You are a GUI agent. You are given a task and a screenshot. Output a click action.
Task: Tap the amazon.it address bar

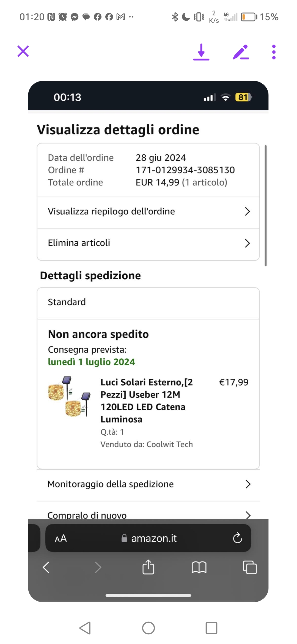[x=153, y=538]
